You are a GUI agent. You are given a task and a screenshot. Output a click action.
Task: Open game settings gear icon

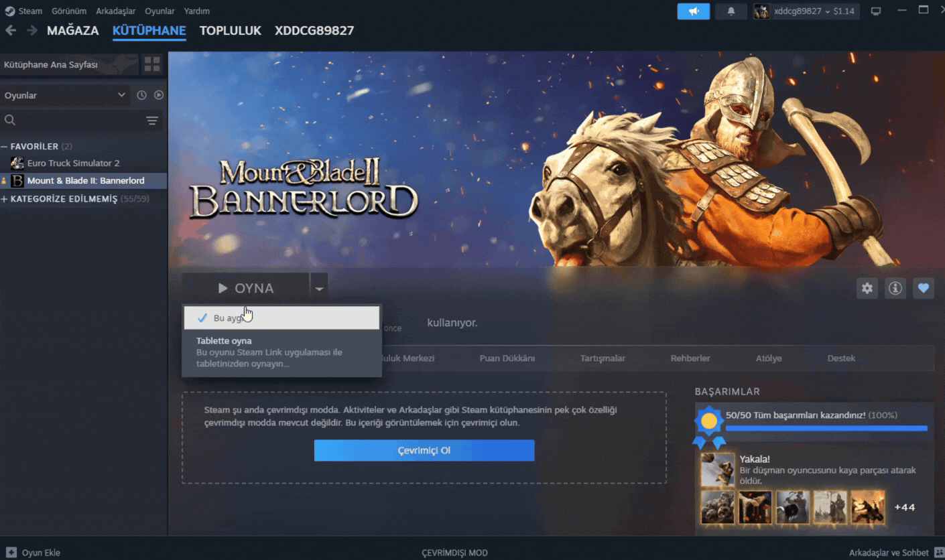point(867,288)
